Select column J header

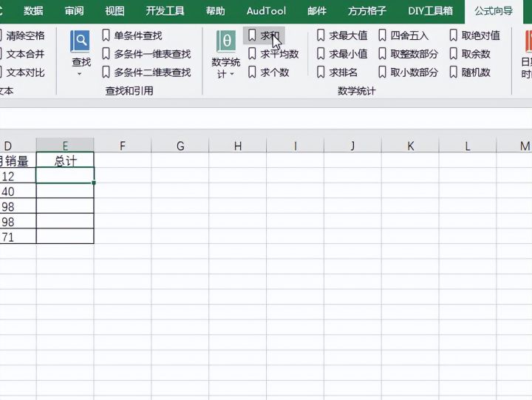[x=353, y=146]
